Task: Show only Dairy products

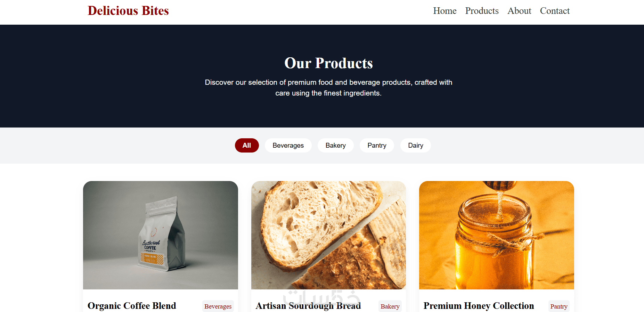Action: [x=415, y=145]
